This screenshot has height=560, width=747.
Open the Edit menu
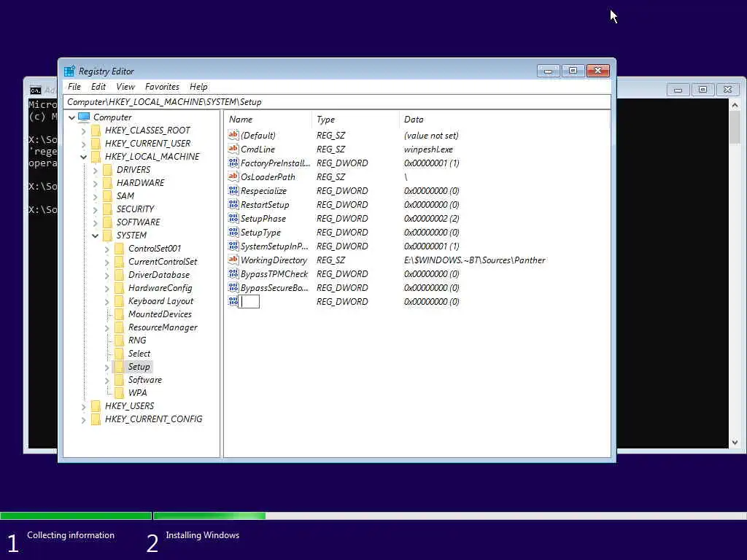coord(98,87)
